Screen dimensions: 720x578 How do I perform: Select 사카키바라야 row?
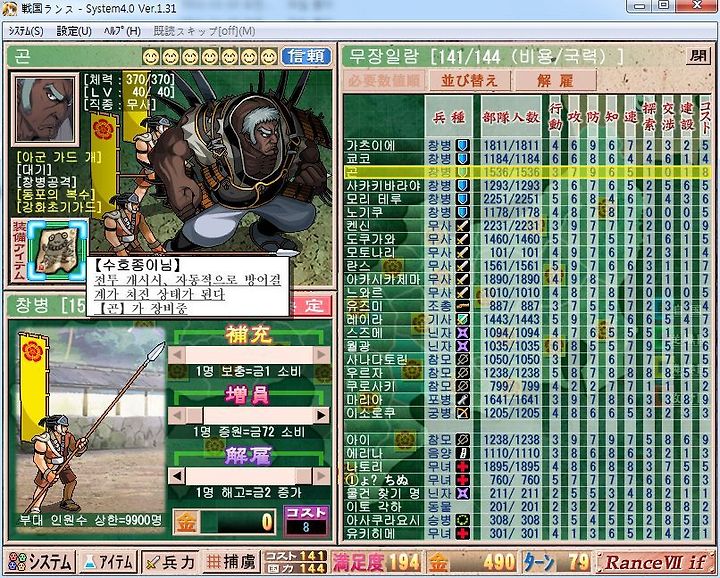[527, 185]
